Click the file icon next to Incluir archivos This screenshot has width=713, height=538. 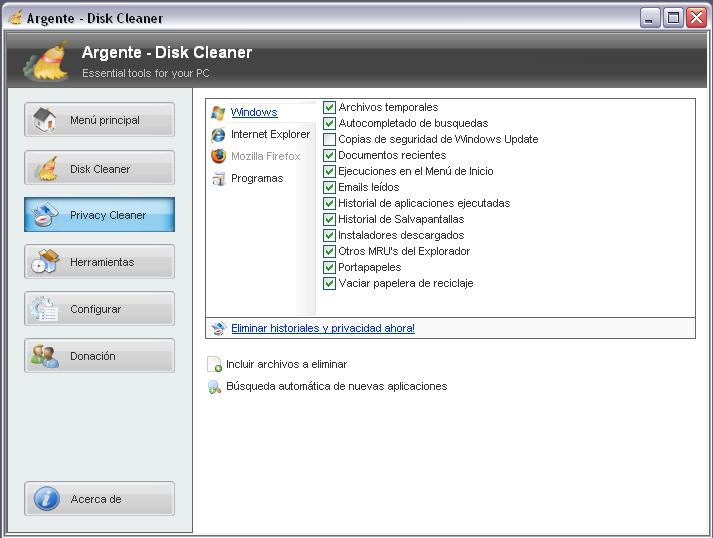[x=215, y=364]
